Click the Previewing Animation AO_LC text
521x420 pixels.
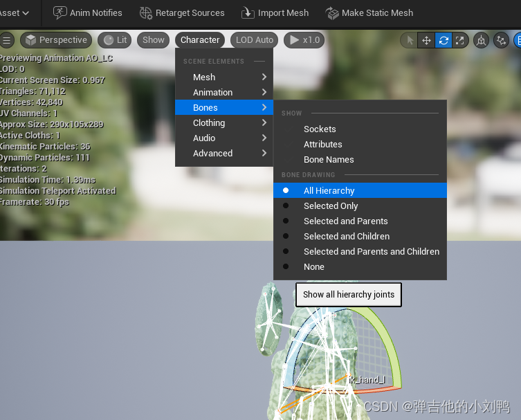[x=57, y=58]
